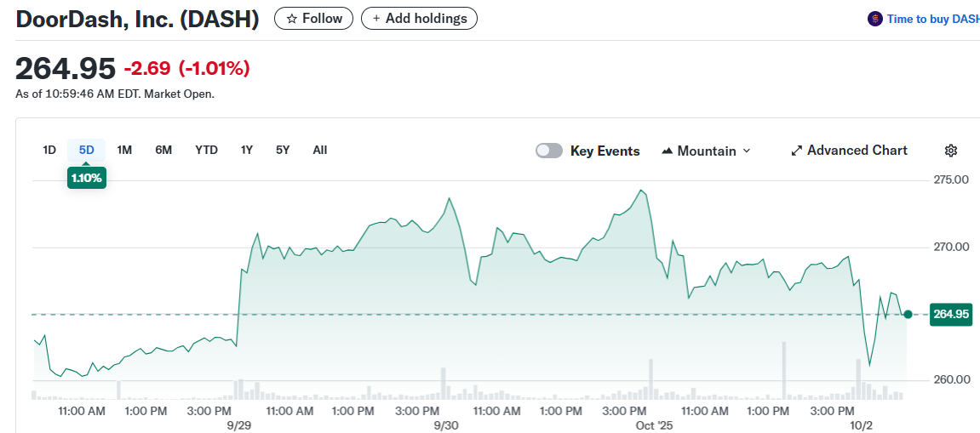Select the 5Y time range

[283, 150]
